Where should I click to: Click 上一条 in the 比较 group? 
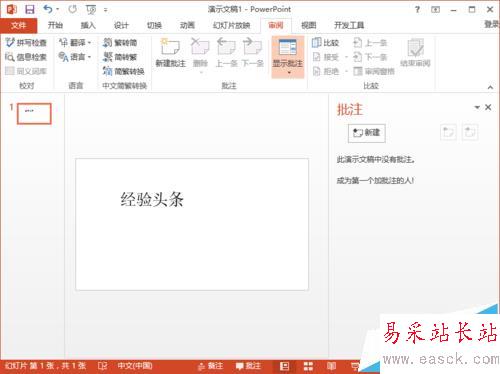370,42
